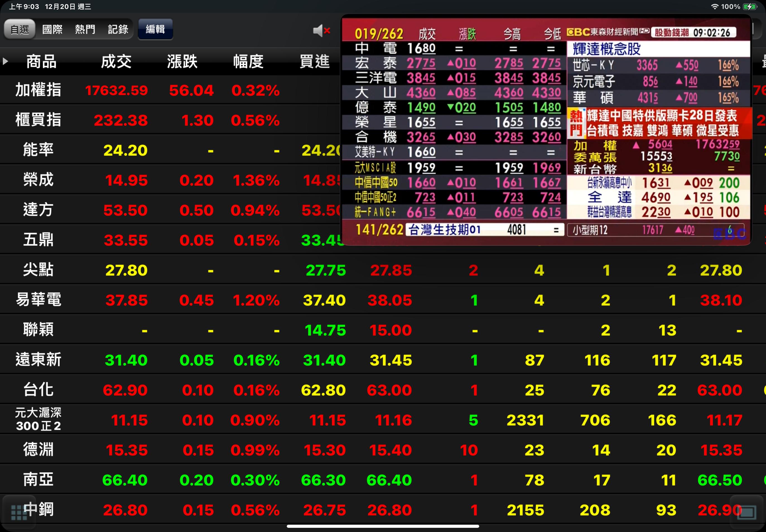Open the 尖點 stock row
The height and width of the screenshot is (532, 766).
(x=383, y=270)
